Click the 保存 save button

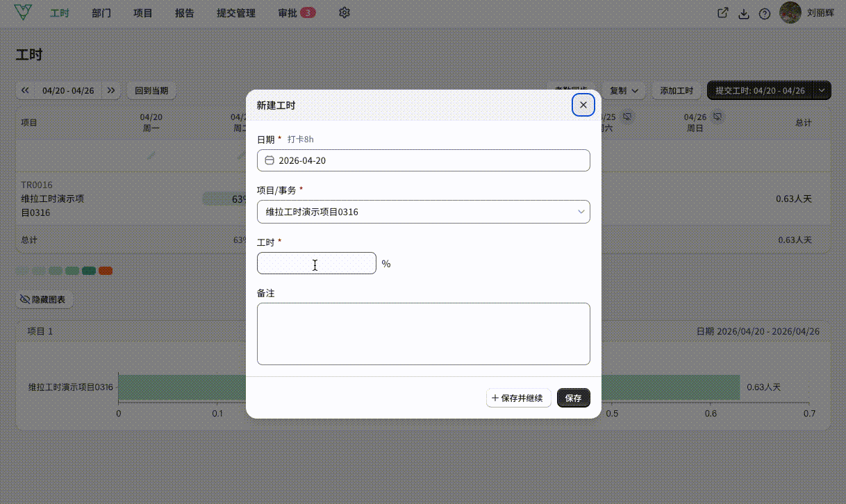tap(574, 398)
